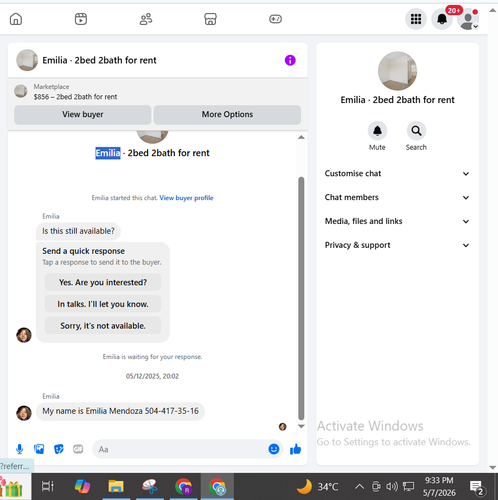The image size is (498, 500).
Task: Click listing thumbnail in chat header
Action: tap(27, 60)
